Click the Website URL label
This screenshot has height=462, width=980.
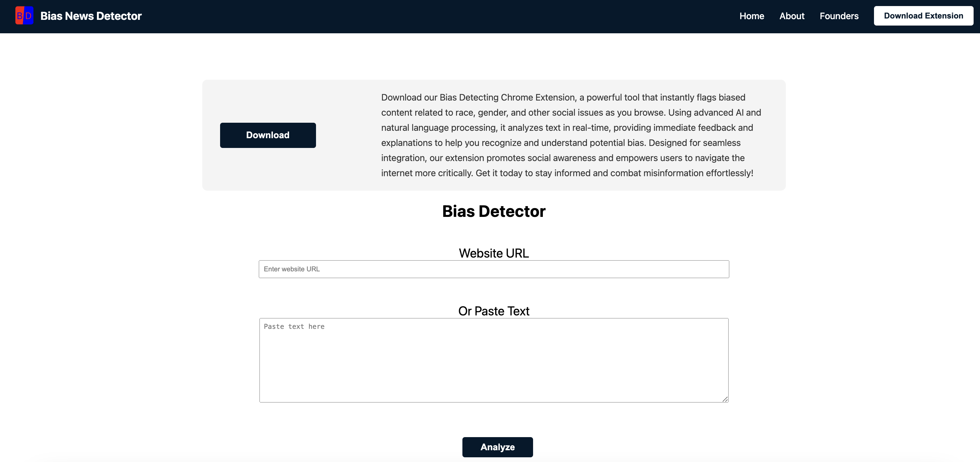[x=493, y=253]
